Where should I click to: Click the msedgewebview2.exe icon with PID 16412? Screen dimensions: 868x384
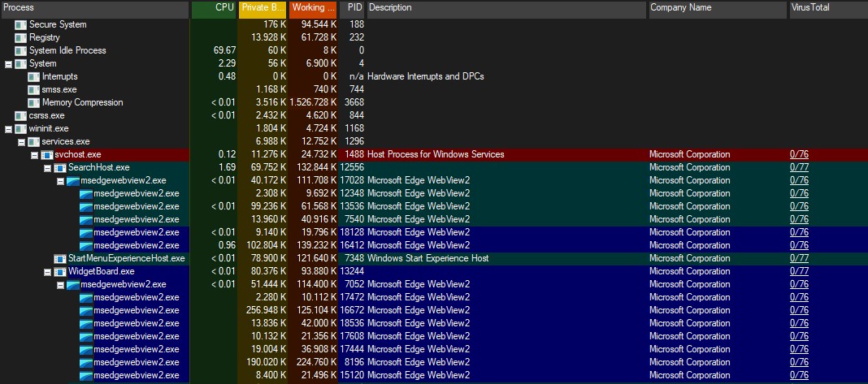coord(86,246)
